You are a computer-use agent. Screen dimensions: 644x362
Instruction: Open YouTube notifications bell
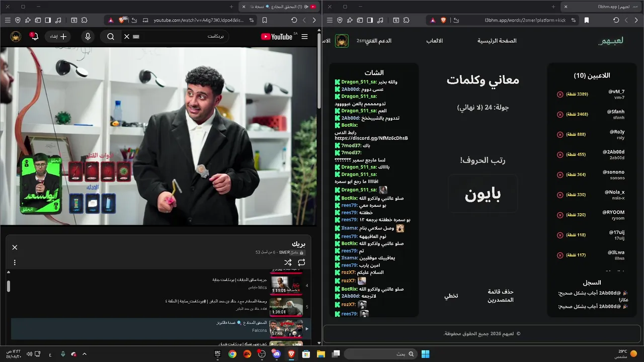pyautogui.click(x=34, y=37)
